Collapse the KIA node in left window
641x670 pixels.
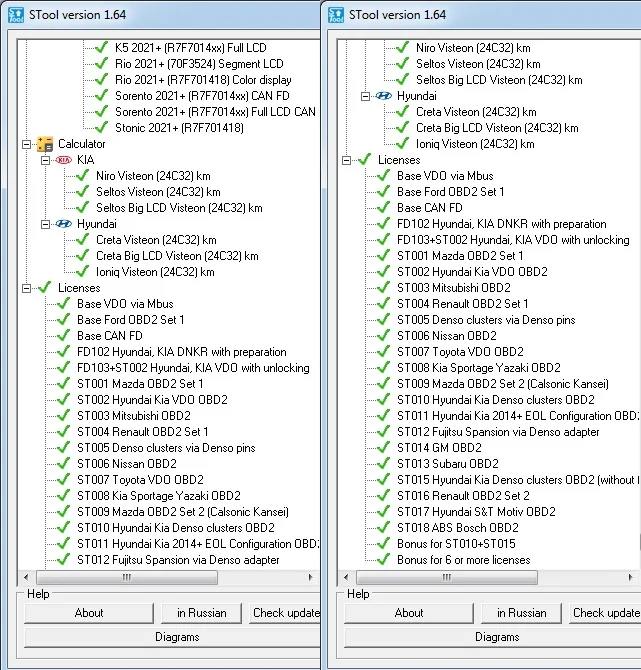click(45, 160)
